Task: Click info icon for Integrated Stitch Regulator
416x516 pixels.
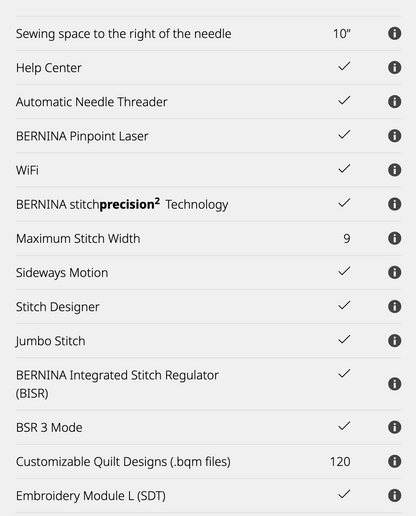Action: pyautogui.click(x=394, y=384)
